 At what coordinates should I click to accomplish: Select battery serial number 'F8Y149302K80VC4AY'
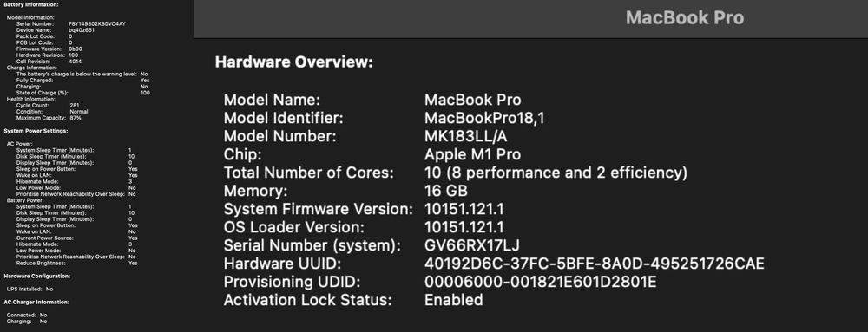point(97,23)
